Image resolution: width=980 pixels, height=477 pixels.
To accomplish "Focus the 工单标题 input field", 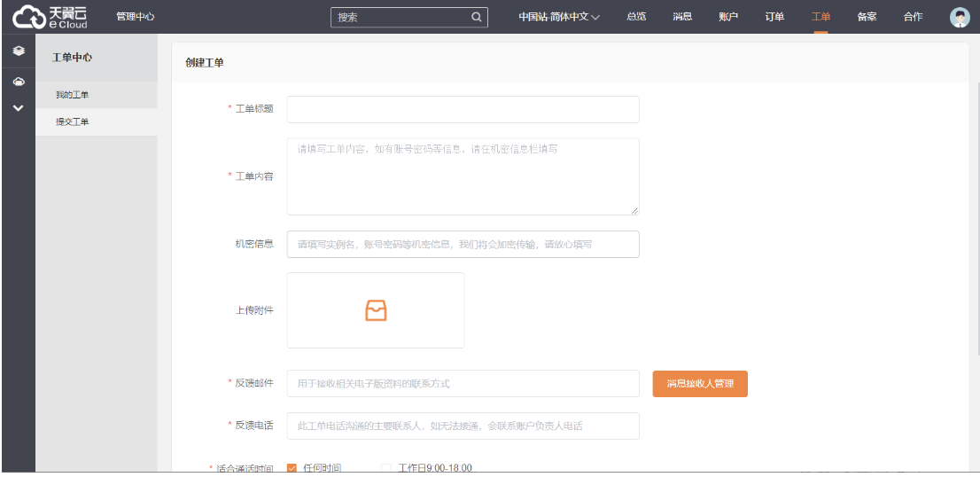I will (x=463, y=109).
